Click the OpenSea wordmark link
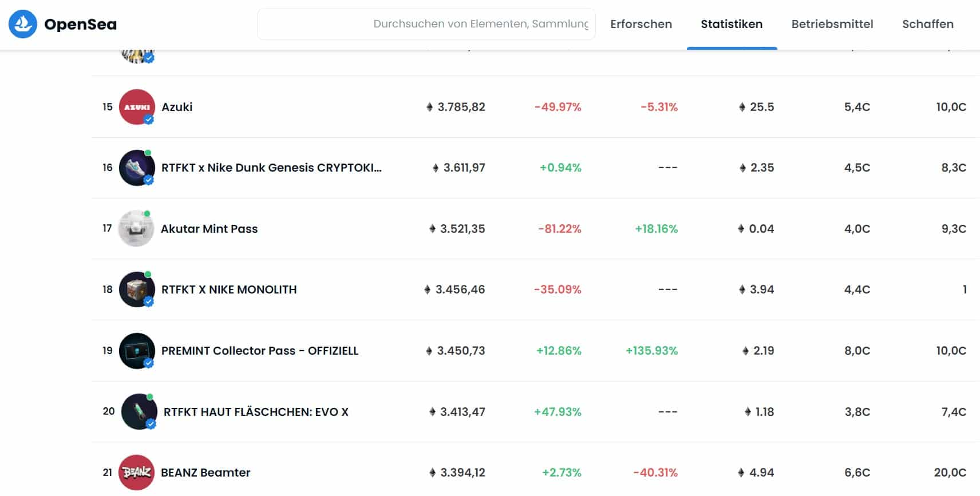 pyautogui.click(x=80, y=24)
